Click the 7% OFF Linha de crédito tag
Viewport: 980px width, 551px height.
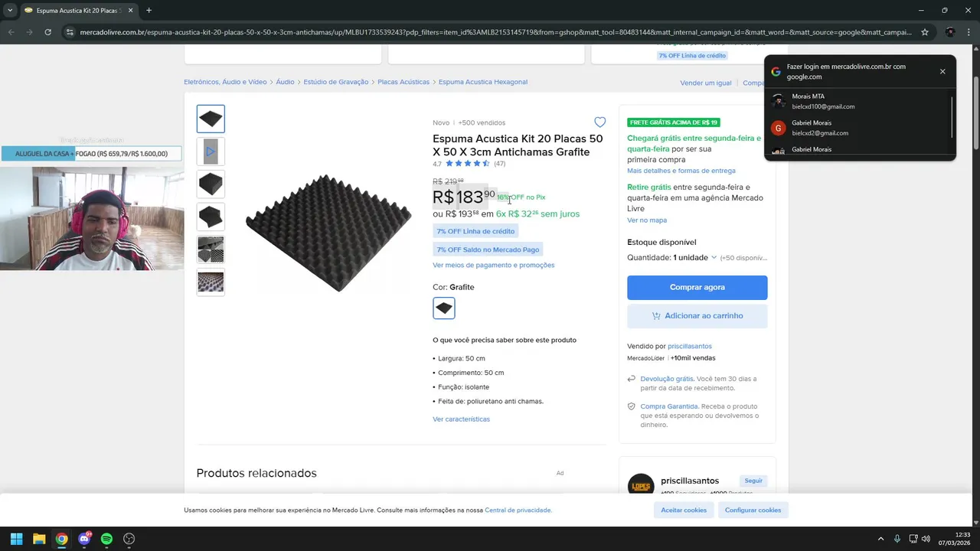coord(475,231)
